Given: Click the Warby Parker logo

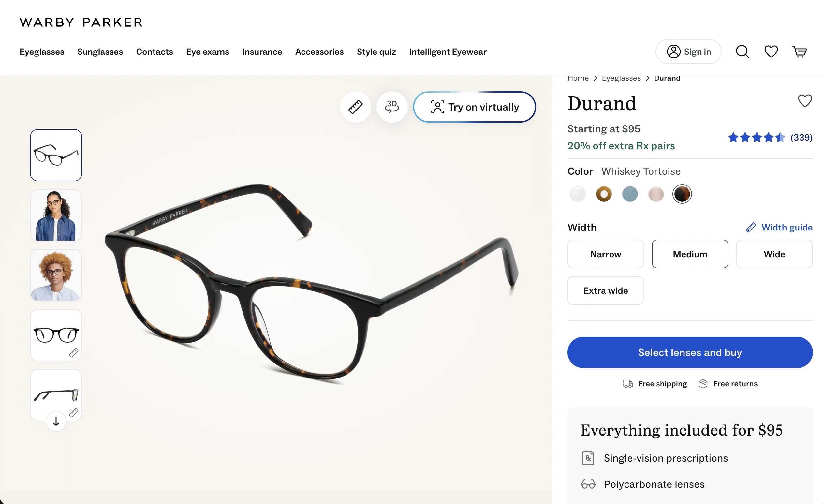Looking at the screenshot, I should coord(81,22).
